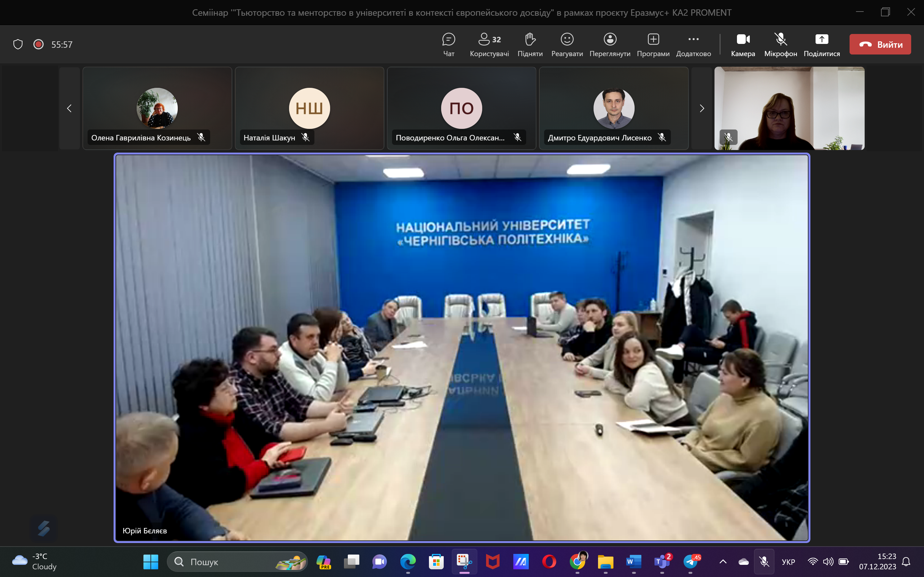Open the Переглянути view options
Image resolution: width=924 pixels, height=577 pixels.
610,44
